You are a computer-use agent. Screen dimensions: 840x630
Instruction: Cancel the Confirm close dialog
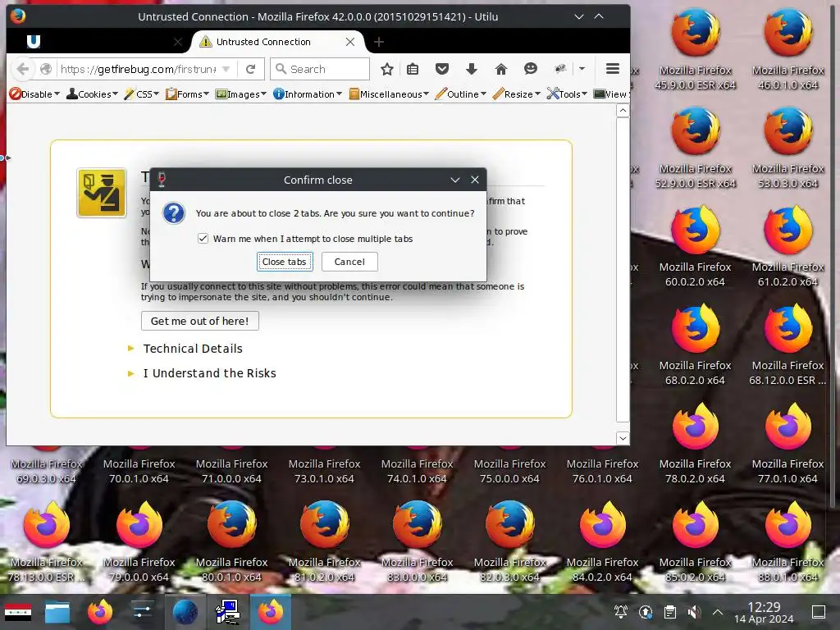click(x=349, y=262)
